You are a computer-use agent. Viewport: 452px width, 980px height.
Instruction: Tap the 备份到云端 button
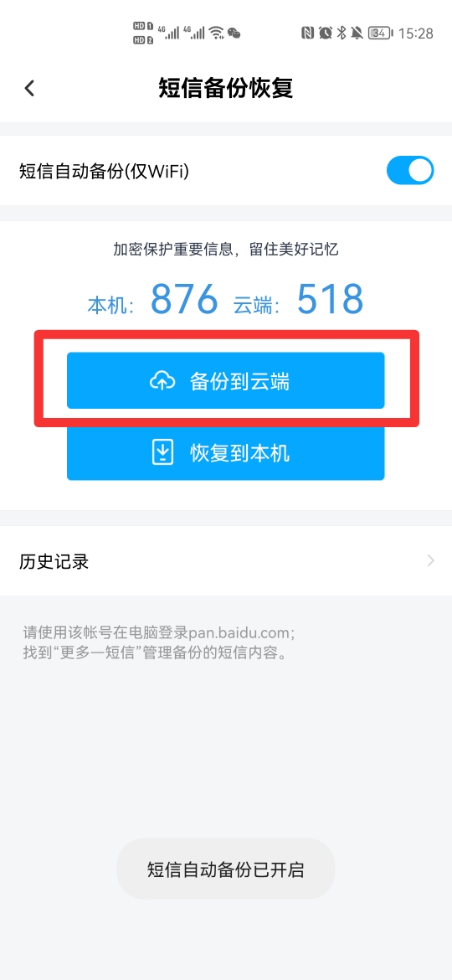click(226, 380)
